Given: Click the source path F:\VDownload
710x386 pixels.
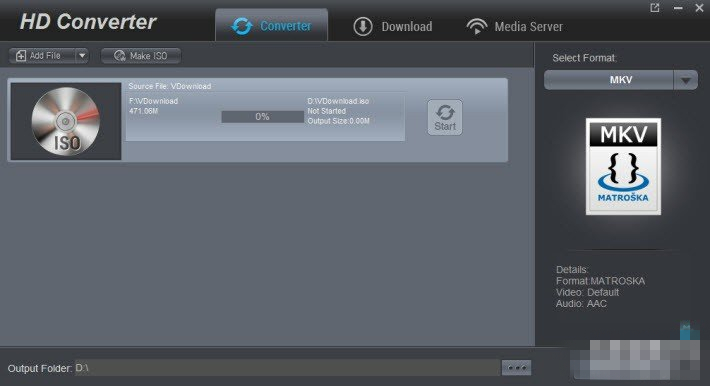Looking at the screenshot, I should pos(154,101).
